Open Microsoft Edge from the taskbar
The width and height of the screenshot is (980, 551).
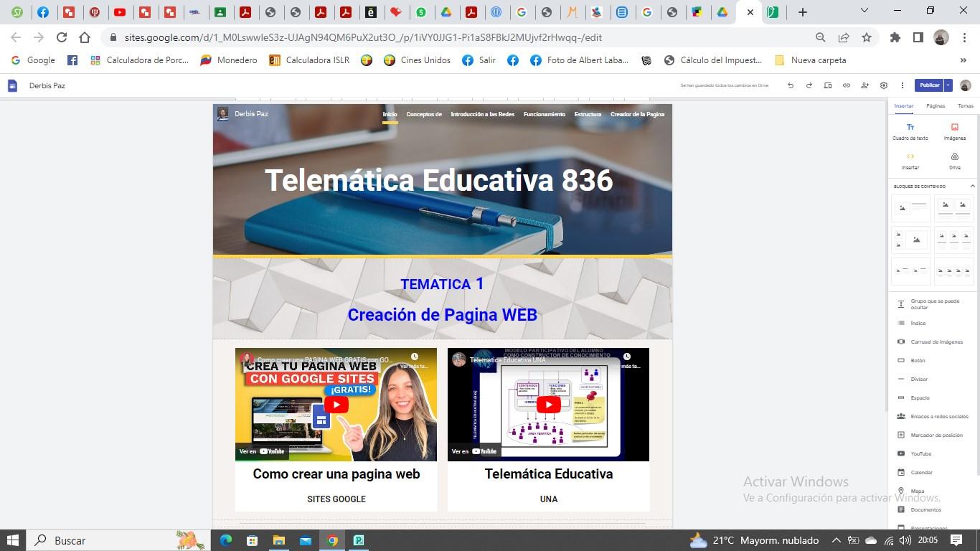click(x=226, y=540)
